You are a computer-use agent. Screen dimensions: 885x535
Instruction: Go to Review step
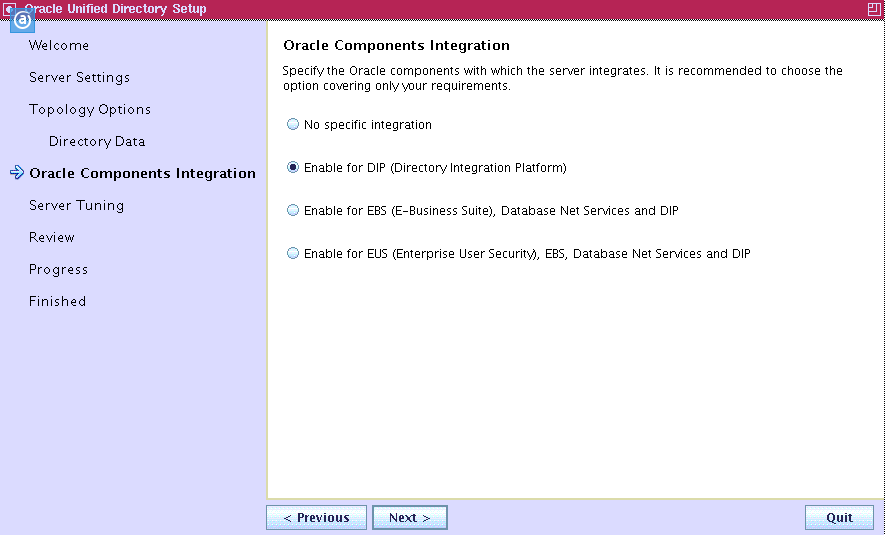pos(51,237)
